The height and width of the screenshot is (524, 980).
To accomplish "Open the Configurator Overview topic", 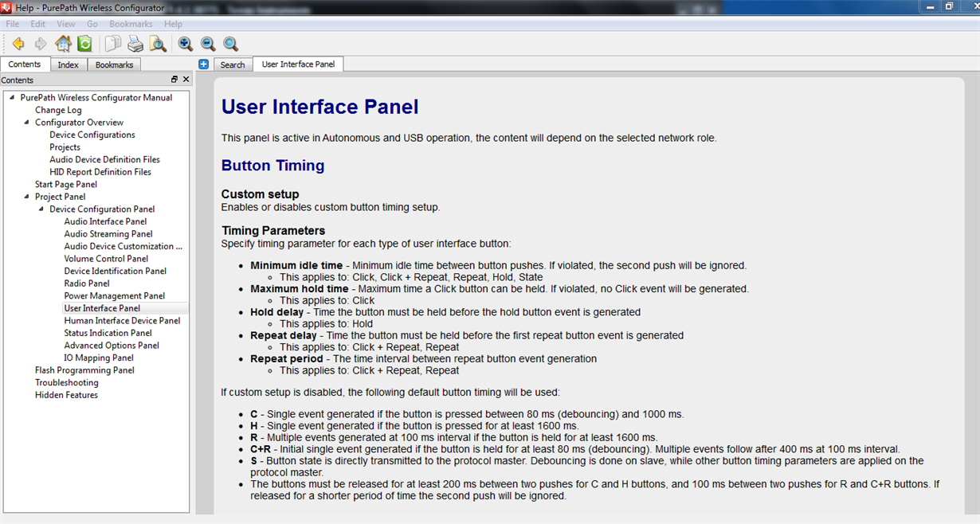I will tap(79, 123).
